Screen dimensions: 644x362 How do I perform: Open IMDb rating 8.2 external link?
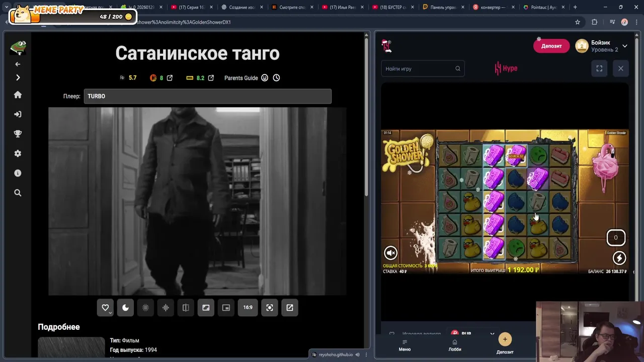click(x=211, y=78)
